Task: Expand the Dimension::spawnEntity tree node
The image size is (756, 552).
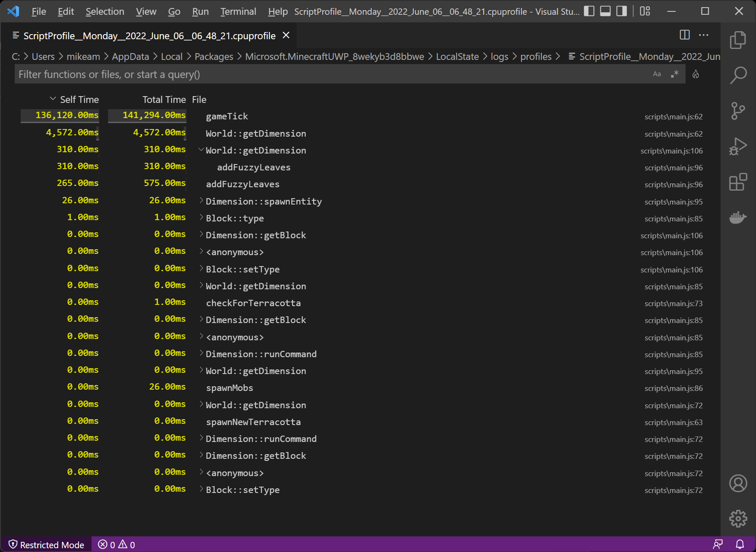Action: coord(201,201)
